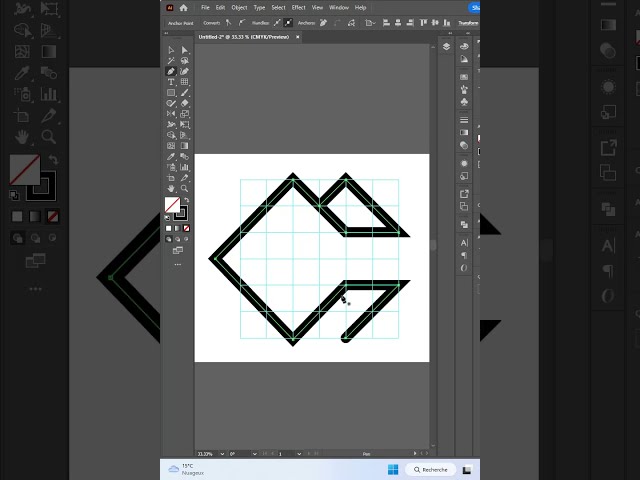Select the Curvature tool
This screenshot has width=640, height=480.
(x=184, y=71)
